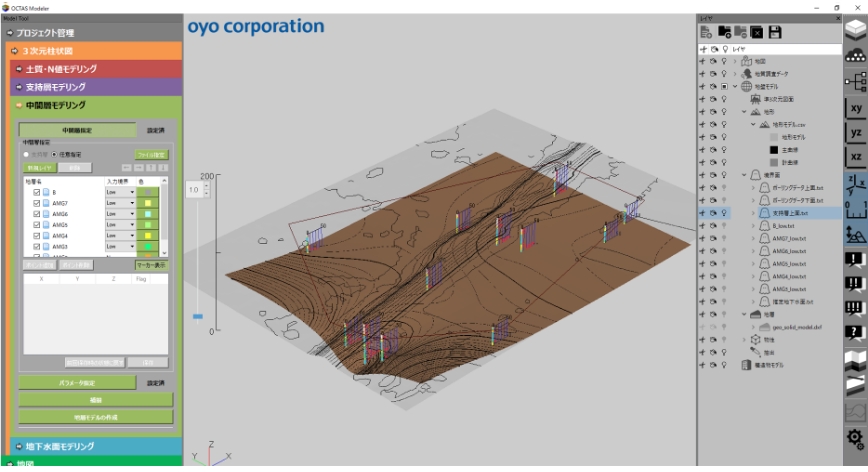Click the tree hierarchy icon in sidebar
This screenshot has width=868, height=472.
point(855,82)
